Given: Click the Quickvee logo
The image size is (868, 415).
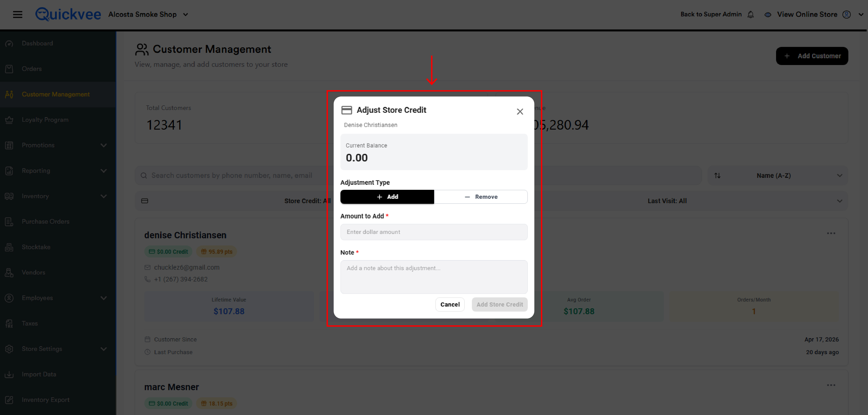Looking at the screenshot, I should [x=68, y=14].
